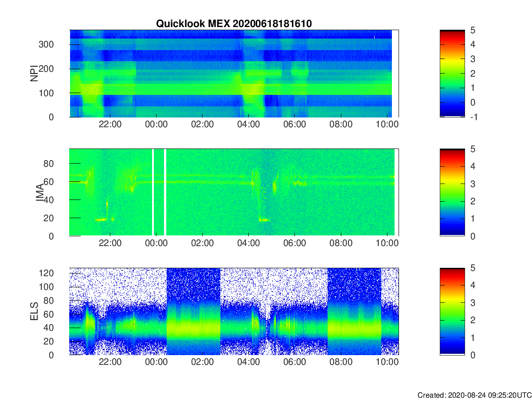Click the 06:00 time tick under ELS panel
The image size is (532, 399).
point(295,362)
